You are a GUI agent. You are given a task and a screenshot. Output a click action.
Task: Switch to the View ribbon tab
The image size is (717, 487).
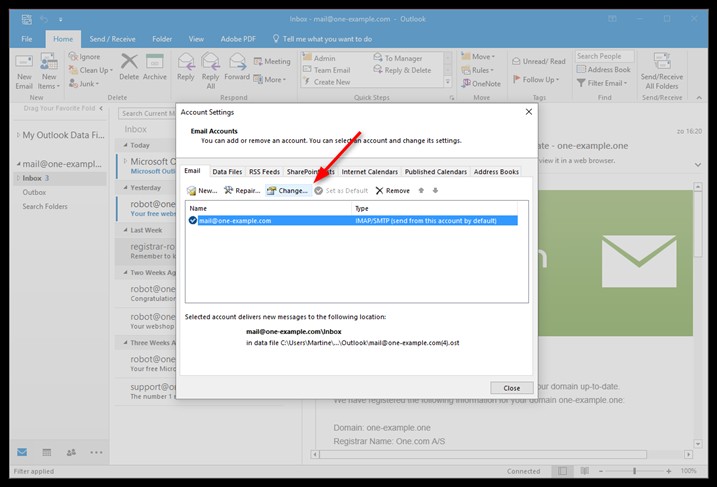click(x=196, y=39)
